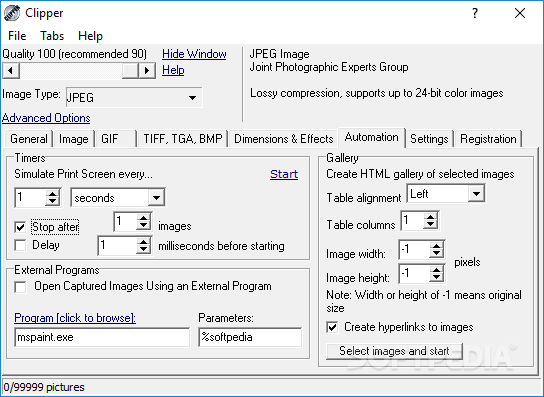Enable the Delay checkbox
This screenshot has height=397, width=544.
pos(20,245)
